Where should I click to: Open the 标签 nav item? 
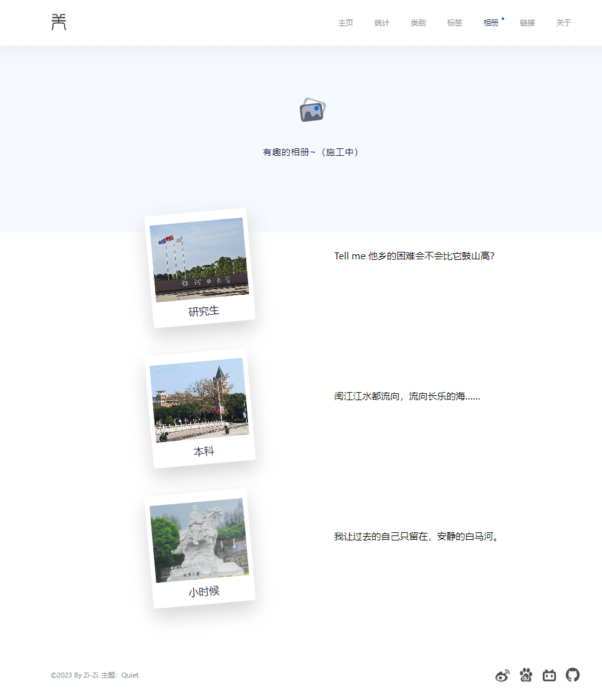(454, 23)
